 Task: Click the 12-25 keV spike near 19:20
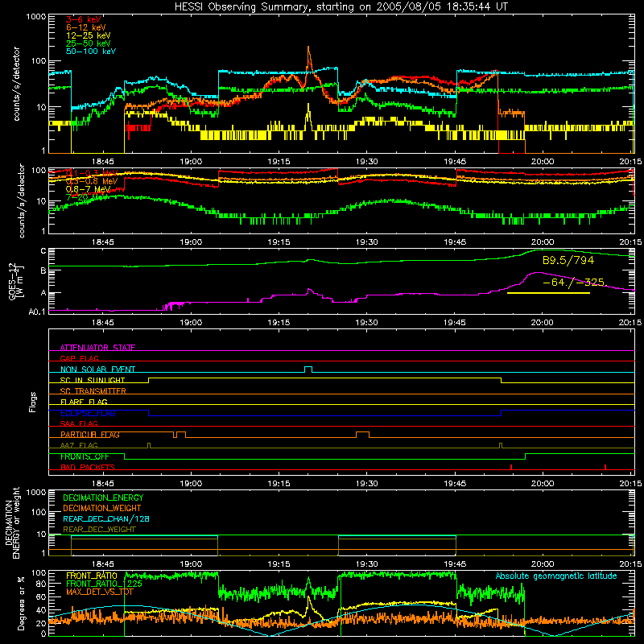click(308, 116)
